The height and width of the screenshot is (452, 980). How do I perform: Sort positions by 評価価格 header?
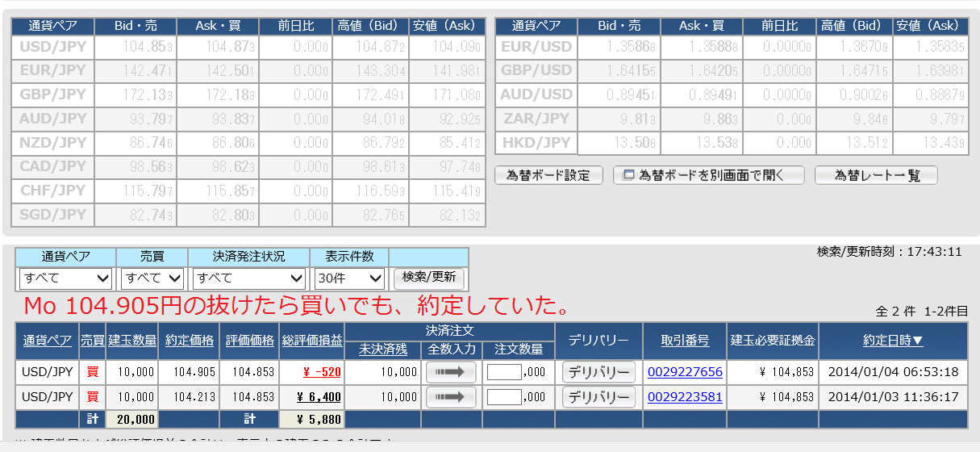(250, 341)
